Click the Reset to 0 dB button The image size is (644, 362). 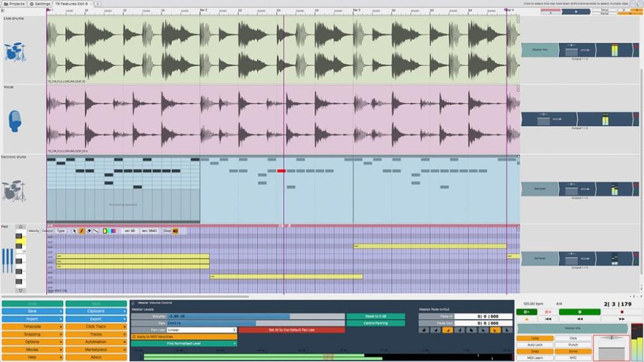(x=375, y=316)
